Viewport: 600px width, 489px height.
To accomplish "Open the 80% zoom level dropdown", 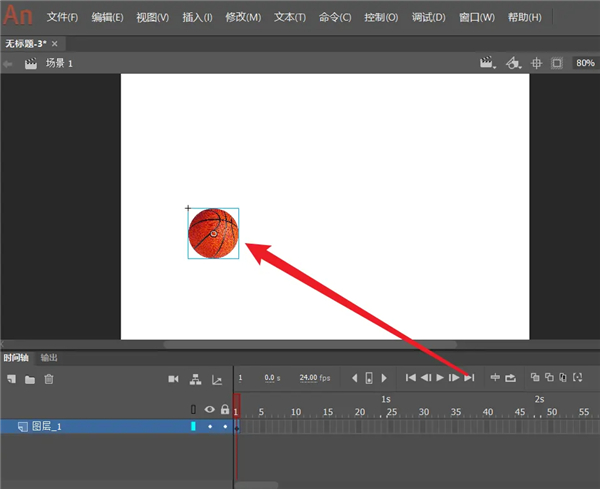I will (584, 63).
